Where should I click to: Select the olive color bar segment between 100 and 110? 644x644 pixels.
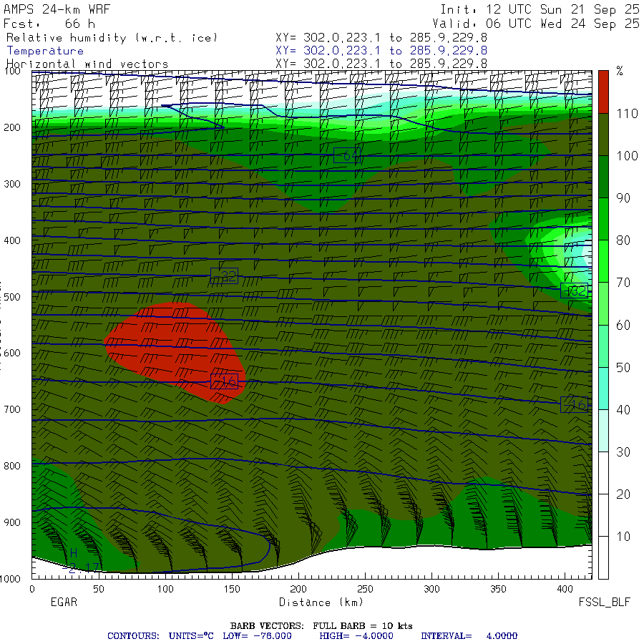coord(603,135)
